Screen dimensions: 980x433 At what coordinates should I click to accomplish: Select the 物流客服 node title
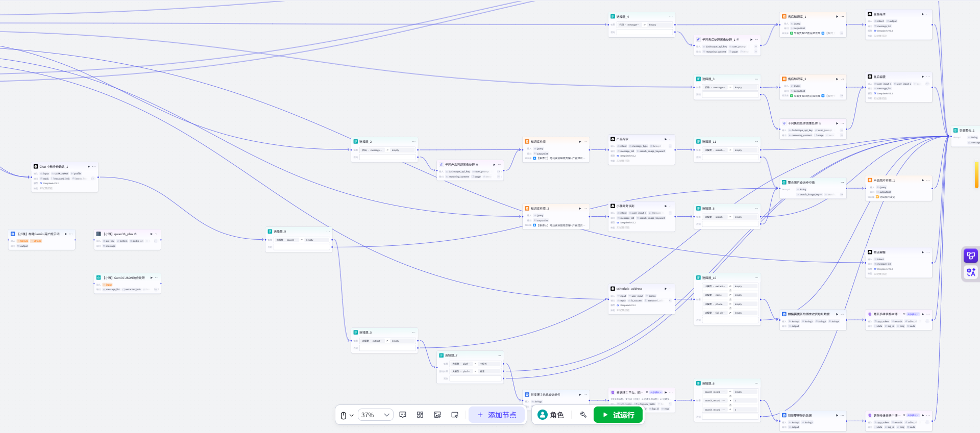879,252
